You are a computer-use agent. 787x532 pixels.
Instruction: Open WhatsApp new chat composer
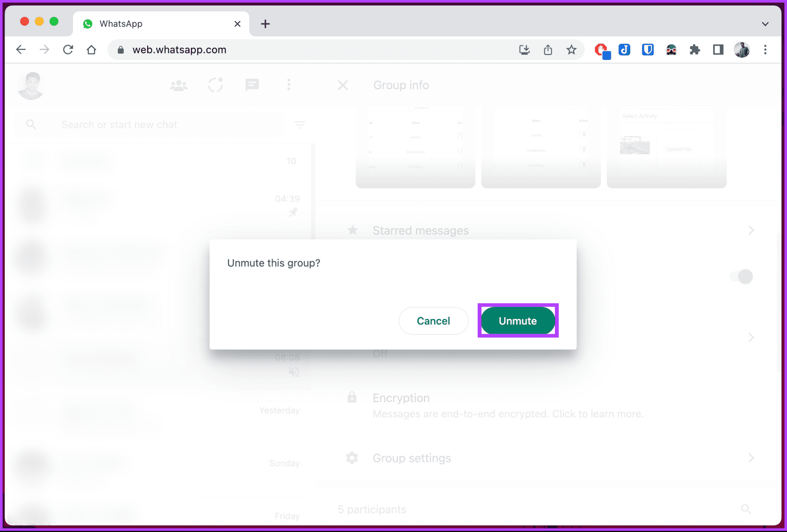click(252, 85)
